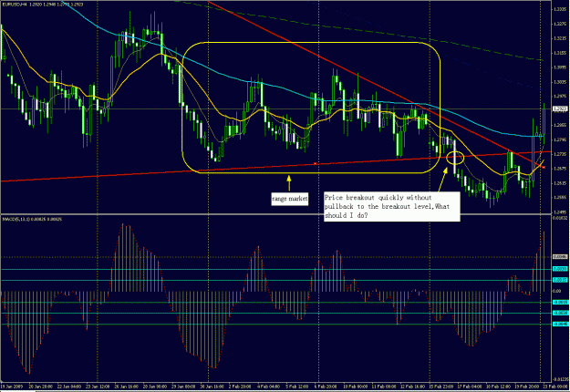Click the 2 Feb 20:00 time axis label
Image resolution: width=570 pixels, height=392 pixels.
[240, 387]
